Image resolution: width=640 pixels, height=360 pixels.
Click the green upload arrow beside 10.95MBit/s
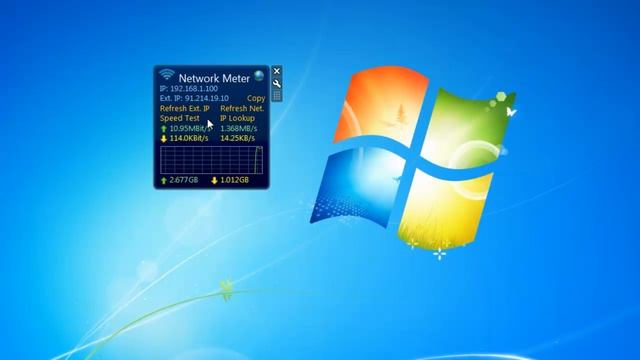(x=164, y=129)
